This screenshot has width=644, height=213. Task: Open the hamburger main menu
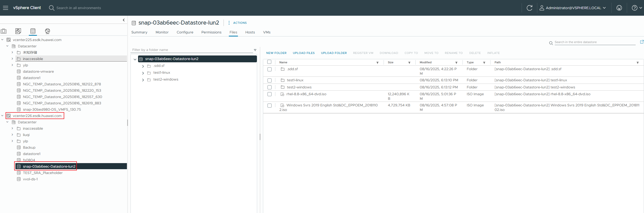click(6, 8)
